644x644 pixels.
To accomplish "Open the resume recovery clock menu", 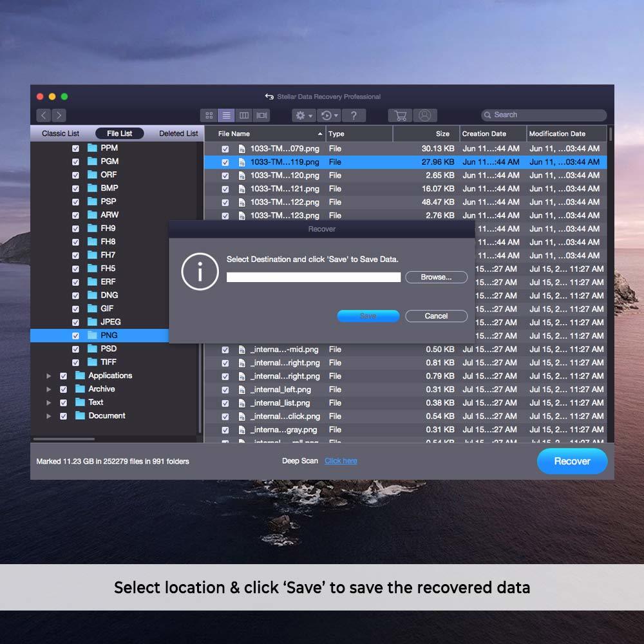I will pos(329,115).
